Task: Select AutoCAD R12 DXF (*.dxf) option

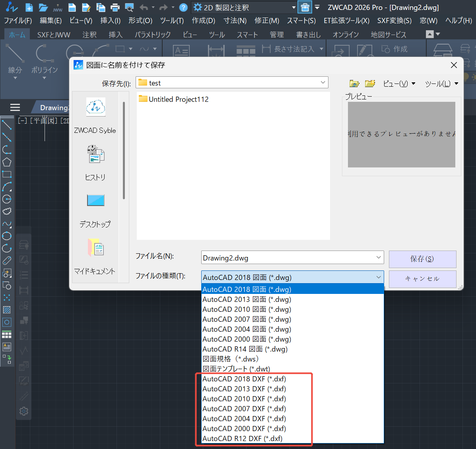Action: pos(242,439)
